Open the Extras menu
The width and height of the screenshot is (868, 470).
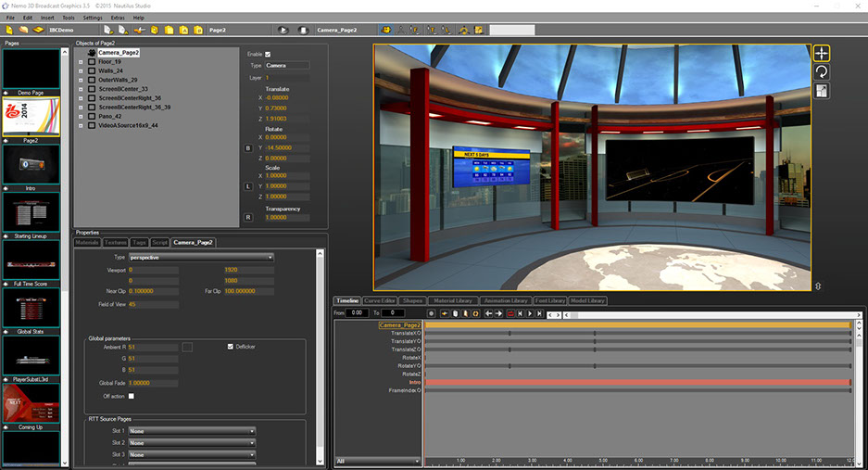click(x=118, y=18)
